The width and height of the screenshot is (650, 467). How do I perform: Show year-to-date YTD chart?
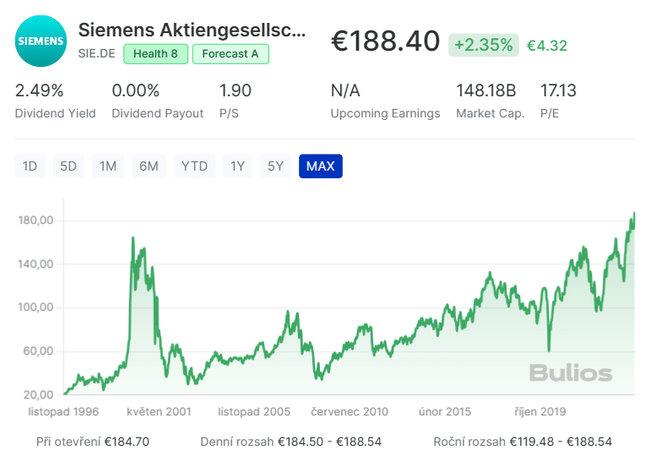tap(194, 166)
